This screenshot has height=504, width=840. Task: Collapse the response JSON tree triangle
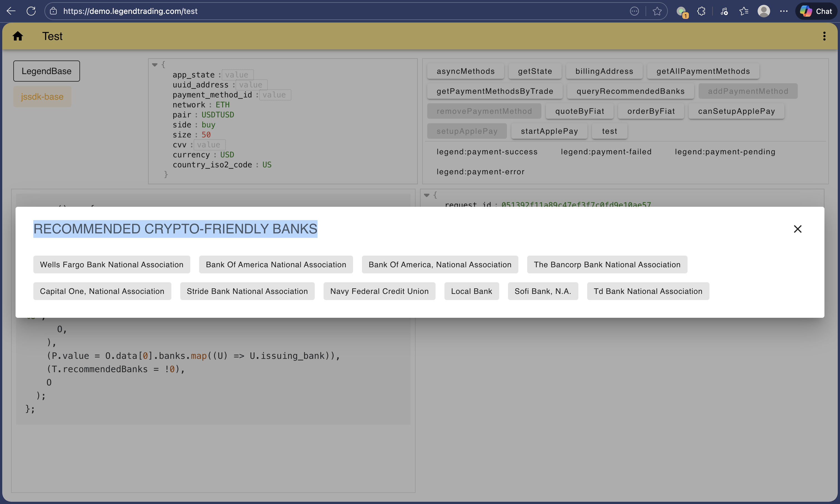[426, 195]
